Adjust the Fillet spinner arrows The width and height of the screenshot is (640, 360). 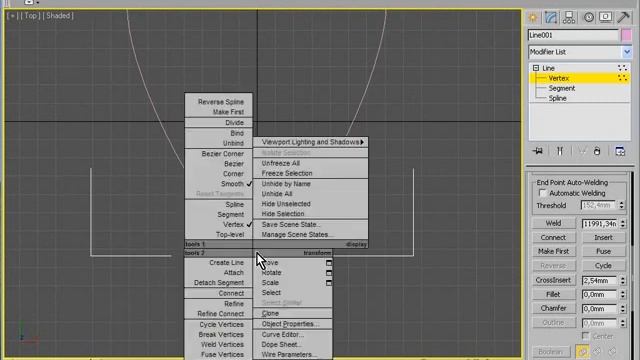(622, 294)
